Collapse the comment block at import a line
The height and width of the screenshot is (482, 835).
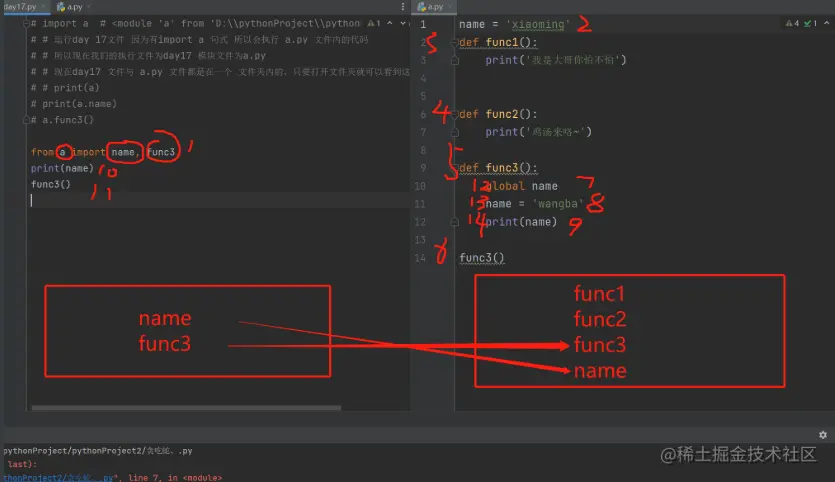click(x=26, y=23)
